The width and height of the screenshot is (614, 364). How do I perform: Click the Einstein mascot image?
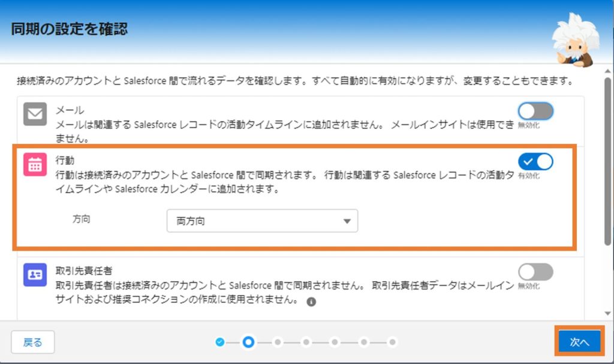[575, 40]
